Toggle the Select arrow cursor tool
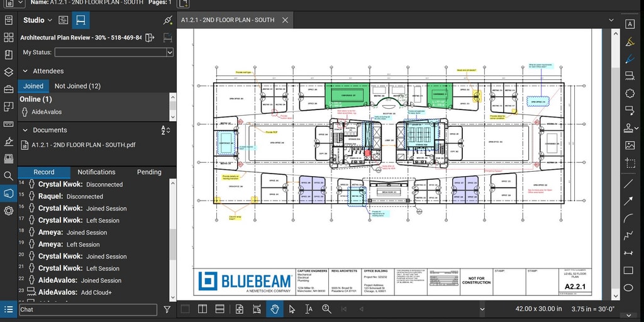The image size is (644, 322). click(x=292, y=309)
